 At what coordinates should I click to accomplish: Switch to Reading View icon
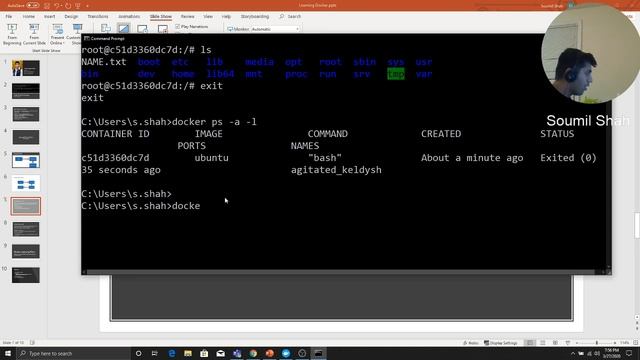pos(555,343)
